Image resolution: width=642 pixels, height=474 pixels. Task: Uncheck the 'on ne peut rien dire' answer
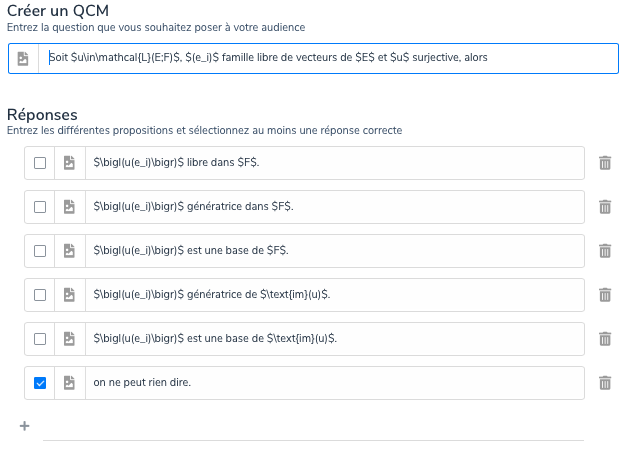coord(40,383)
